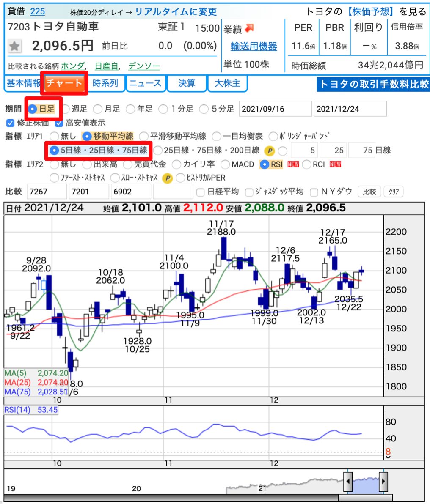Image resolution: width=430 pixels, height=504 pixels.
Task: Choose 25日線・75日線・200日線 option
Action: pyautogui.click(x=157, y=151)
